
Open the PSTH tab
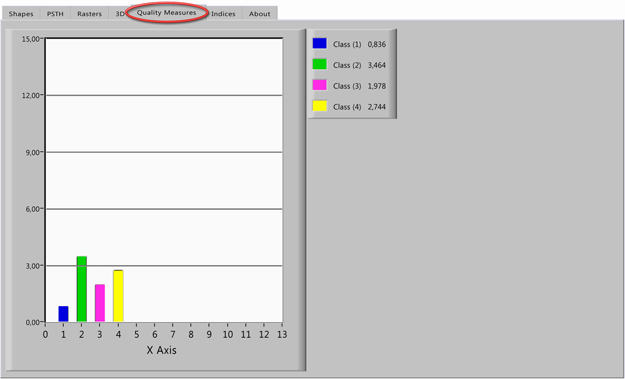55,14
